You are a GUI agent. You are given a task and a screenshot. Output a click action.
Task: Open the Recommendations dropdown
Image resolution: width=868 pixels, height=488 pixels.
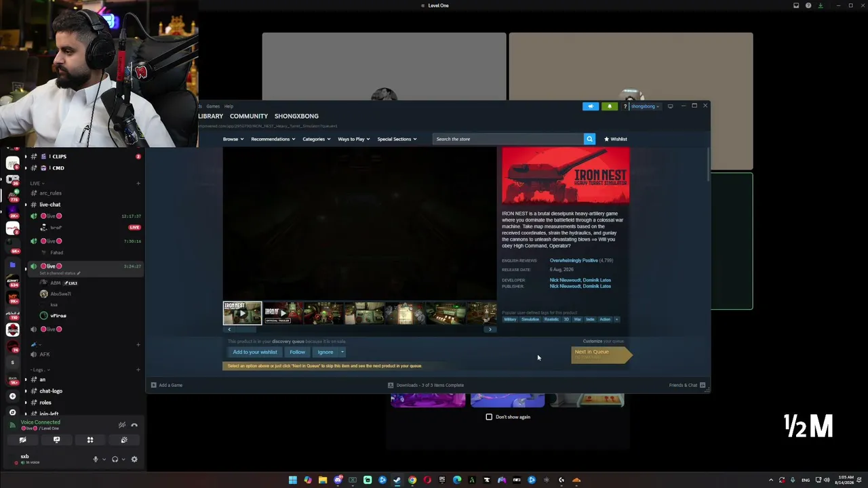[x=273, y=139]
